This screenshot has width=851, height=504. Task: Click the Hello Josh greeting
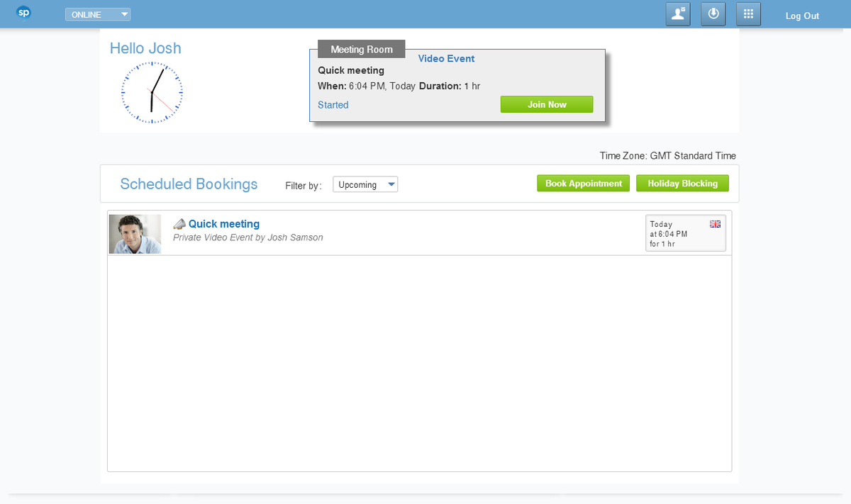(145, 48)
